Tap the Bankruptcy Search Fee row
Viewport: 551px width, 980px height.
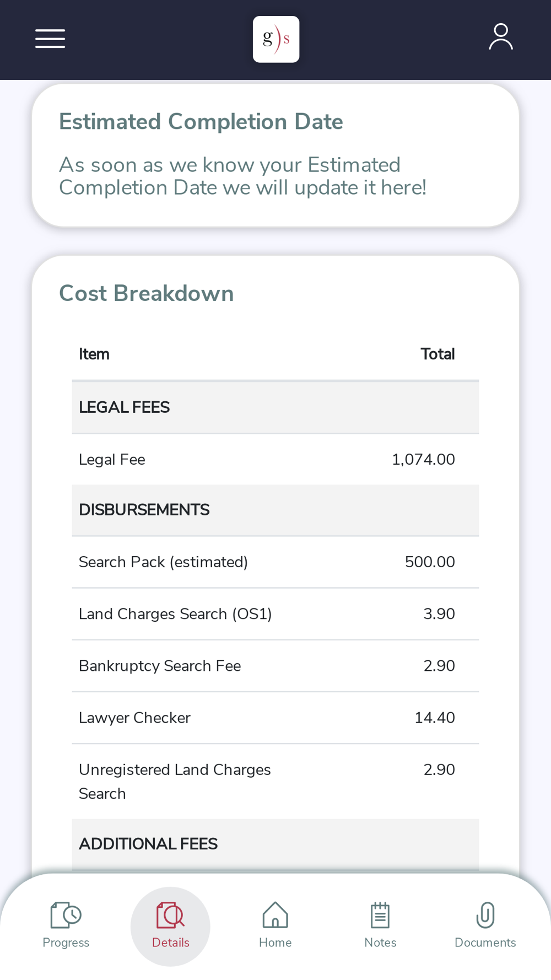(275, 666)
